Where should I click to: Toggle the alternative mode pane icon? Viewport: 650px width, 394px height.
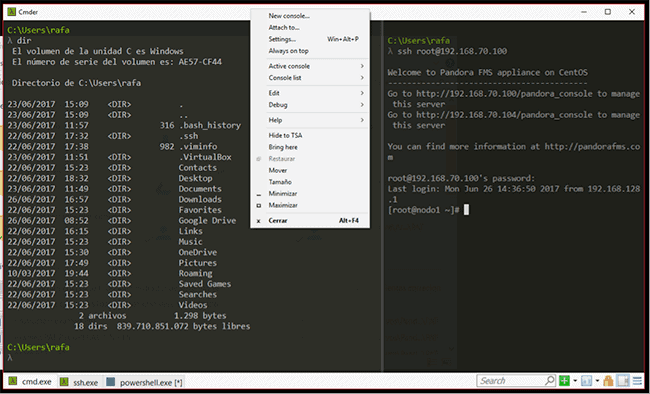coord(623,380)
